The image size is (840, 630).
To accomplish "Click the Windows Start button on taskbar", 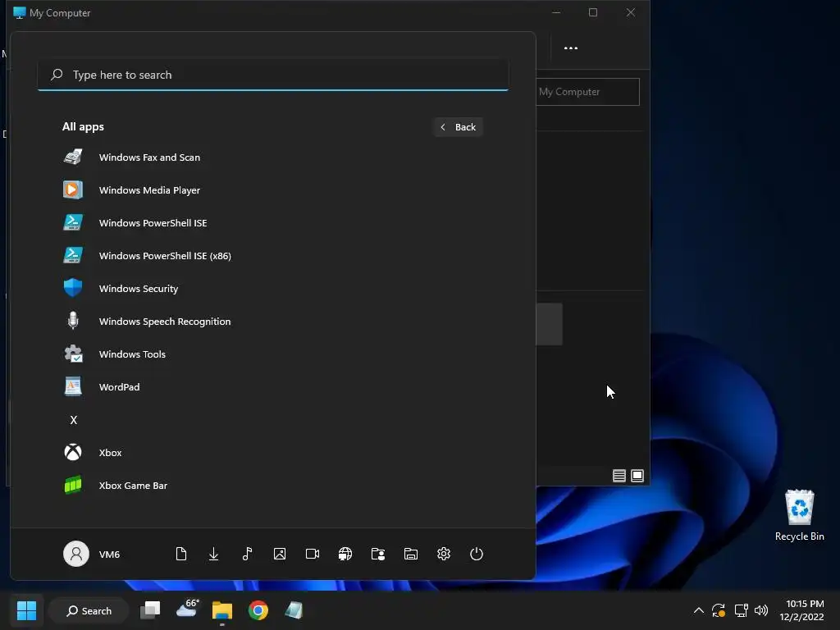I will (x=27, y=610).
